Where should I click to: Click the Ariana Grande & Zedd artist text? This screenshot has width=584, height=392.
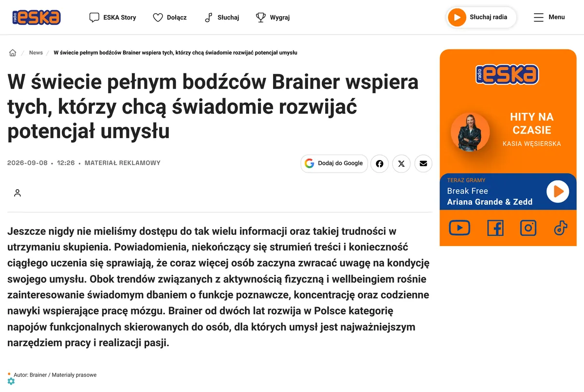tap(490, 202)
